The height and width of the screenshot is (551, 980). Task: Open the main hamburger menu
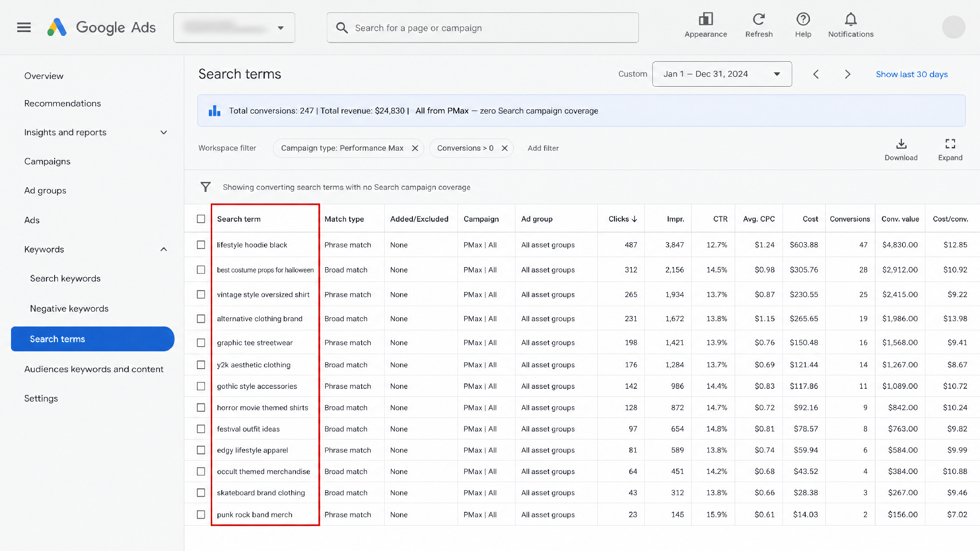pyautogui.click(x=24, y=28)
